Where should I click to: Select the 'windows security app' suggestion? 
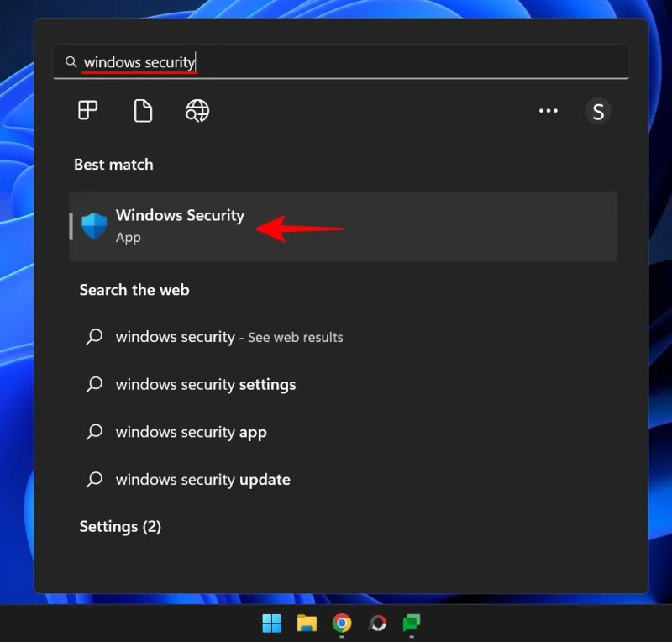coord(191,432)
